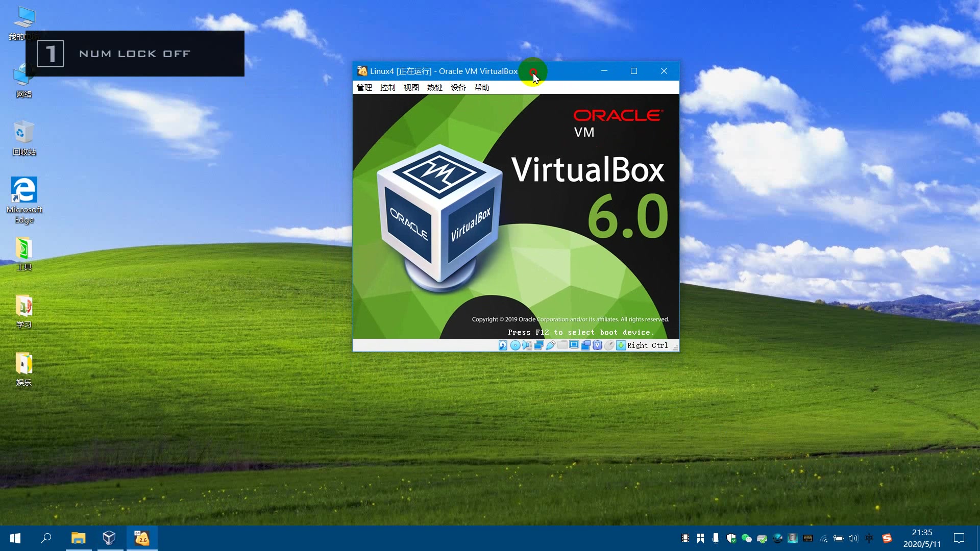Click the processor status icon
The width and height of the screenshot is (980, 551).
click(598, 345)
